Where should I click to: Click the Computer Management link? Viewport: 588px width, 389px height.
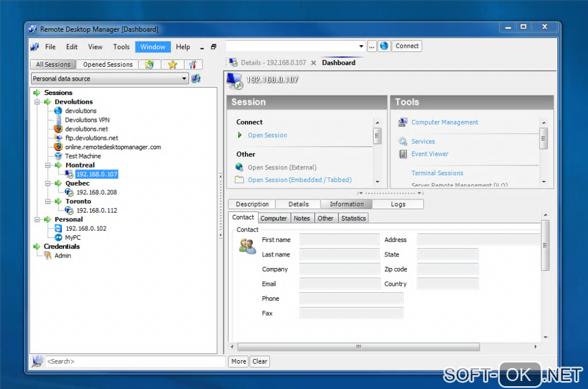445,122
